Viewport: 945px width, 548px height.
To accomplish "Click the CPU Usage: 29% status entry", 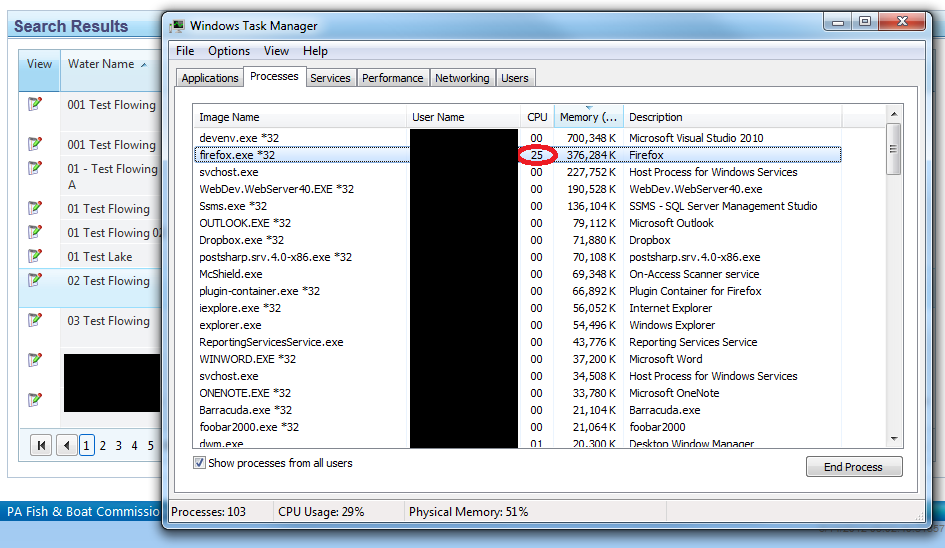I will (x=321, y=512).
